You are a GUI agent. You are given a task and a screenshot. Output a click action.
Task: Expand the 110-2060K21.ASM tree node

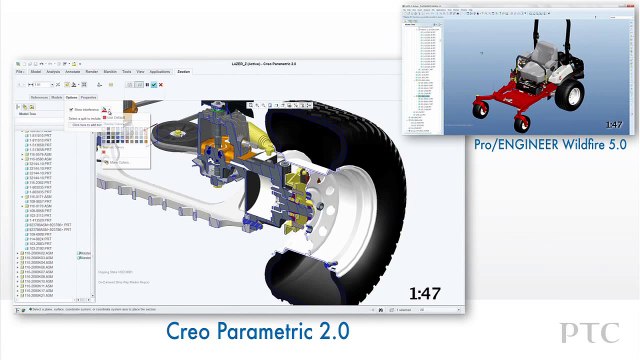tap(18, 296)
